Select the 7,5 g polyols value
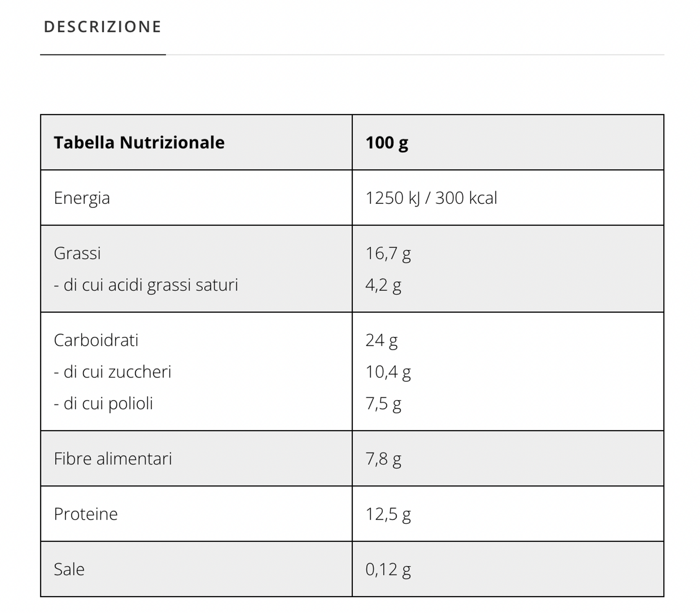The width and height of the screenshot is (700, 613). point(383,404)
